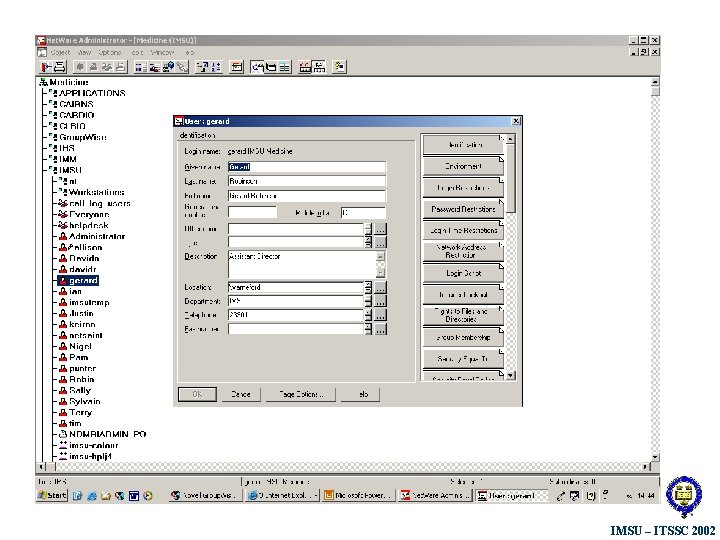Click the stepper arrows beside Telephone field
This screenshot has height=540, width=720.
pyautogui.click(x=368, y=315)
